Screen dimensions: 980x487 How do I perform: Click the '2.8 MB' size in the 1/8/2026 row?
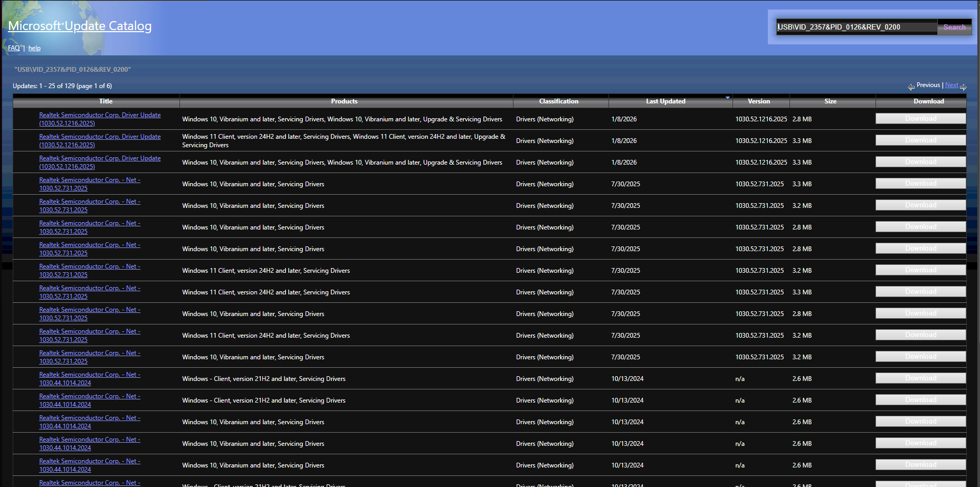click(802, 119)
